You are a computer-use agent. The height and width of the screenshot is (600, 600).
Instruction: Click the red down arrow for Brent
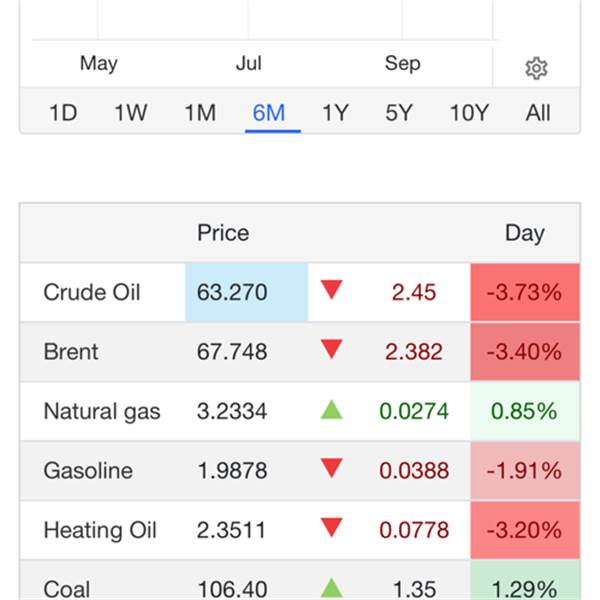tap(331, 350)
